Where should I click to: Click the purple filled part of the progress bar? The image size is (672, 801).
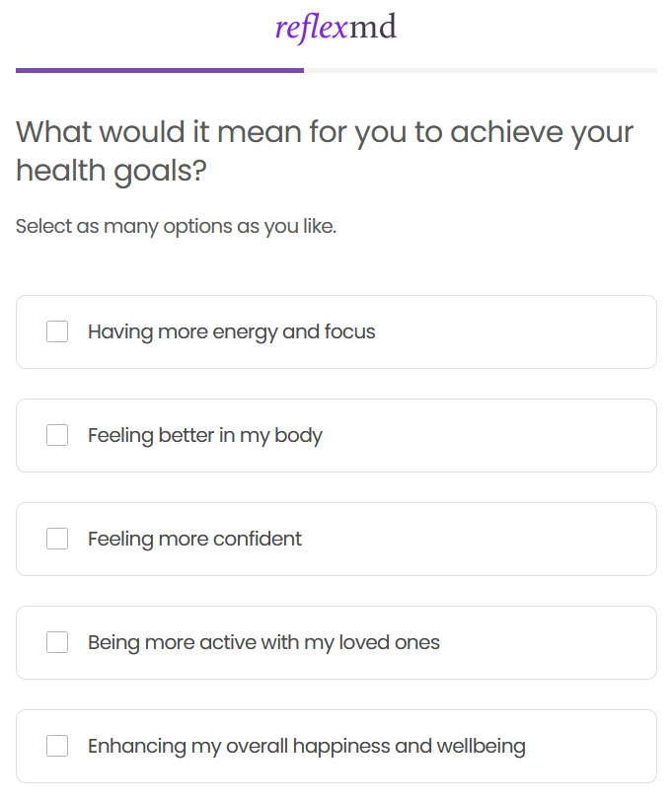[x=160, y=70]
